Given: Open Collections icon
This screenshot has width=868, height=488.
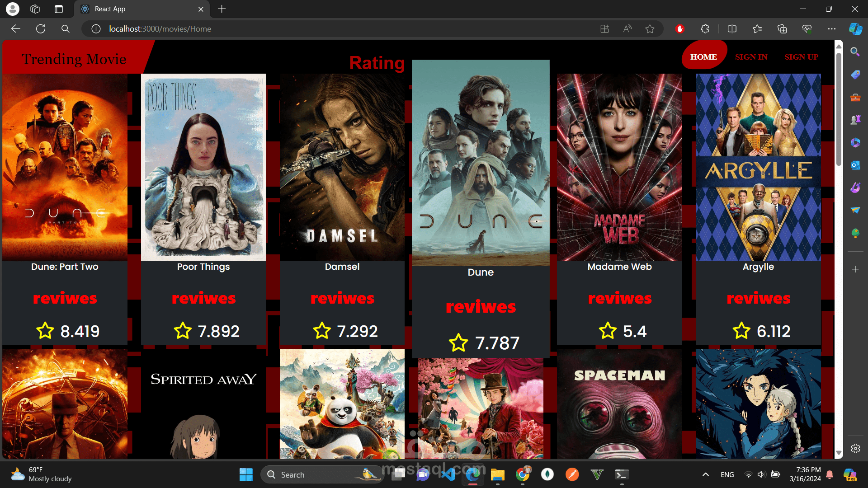Looking at the screenshot, I should (782, 29).
